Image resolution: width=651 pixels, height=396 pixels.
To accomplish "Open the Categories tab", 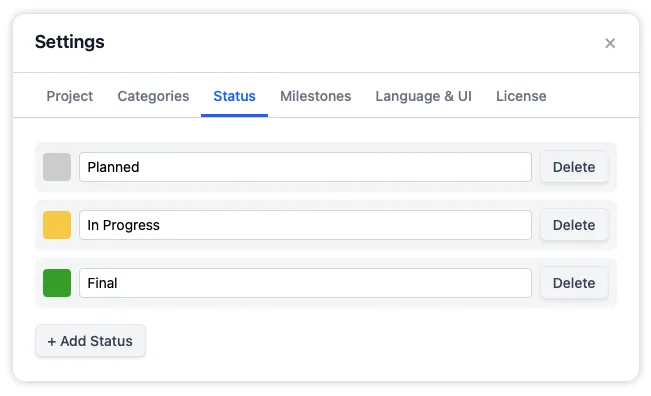I will (x=153, y=96).
